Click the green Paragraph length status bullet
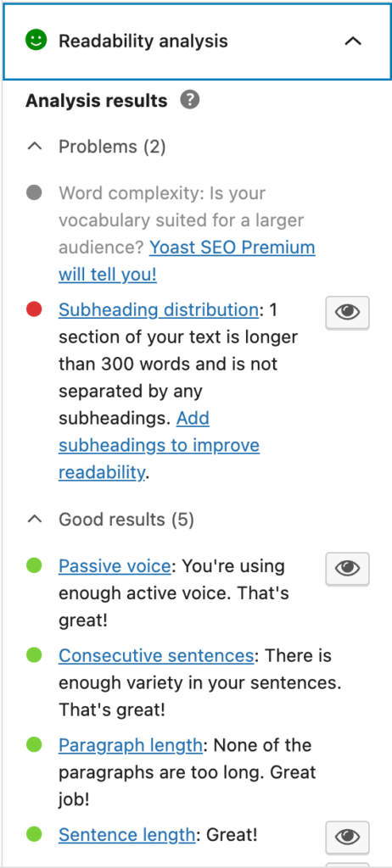This screenshot has width=392, height=868. (35, 745)
